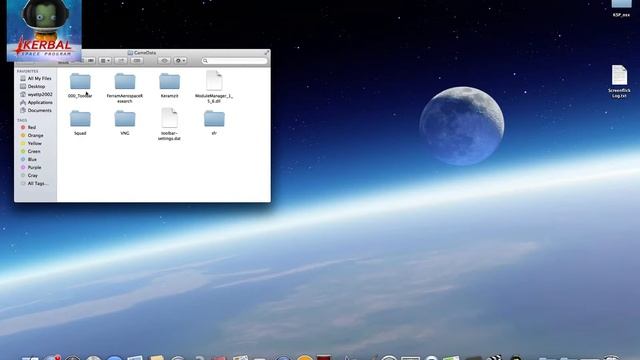640x360 pixels.
Task: Filter by the Gray tag
Action: click(29, 176)
